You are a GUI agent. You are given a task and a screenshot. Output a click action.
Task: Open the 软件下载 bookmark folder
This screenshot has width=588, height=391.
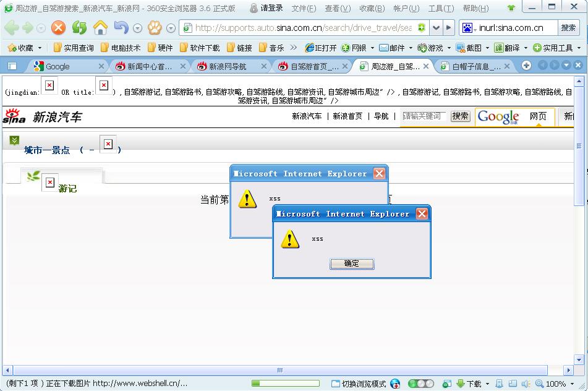pyautogui.click(x=200, y=48)
